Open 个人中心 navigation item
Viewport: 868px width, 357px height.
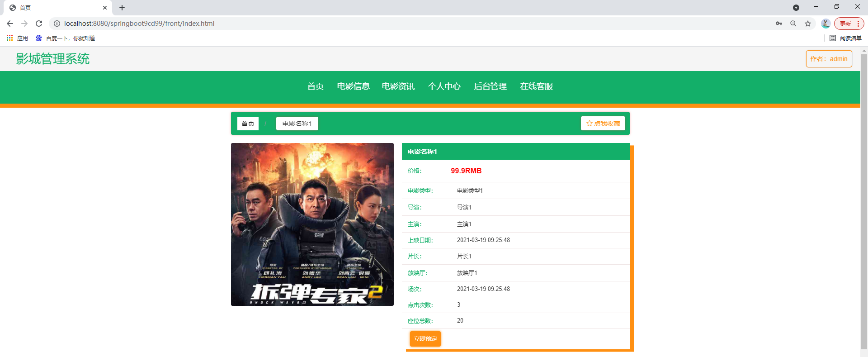(444, 86)
